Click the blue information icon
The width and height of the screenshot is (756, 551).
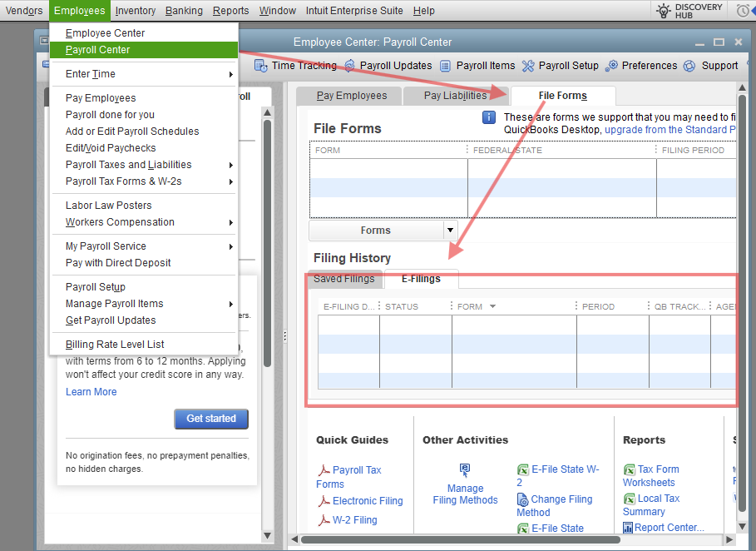(x=489, y=117)
